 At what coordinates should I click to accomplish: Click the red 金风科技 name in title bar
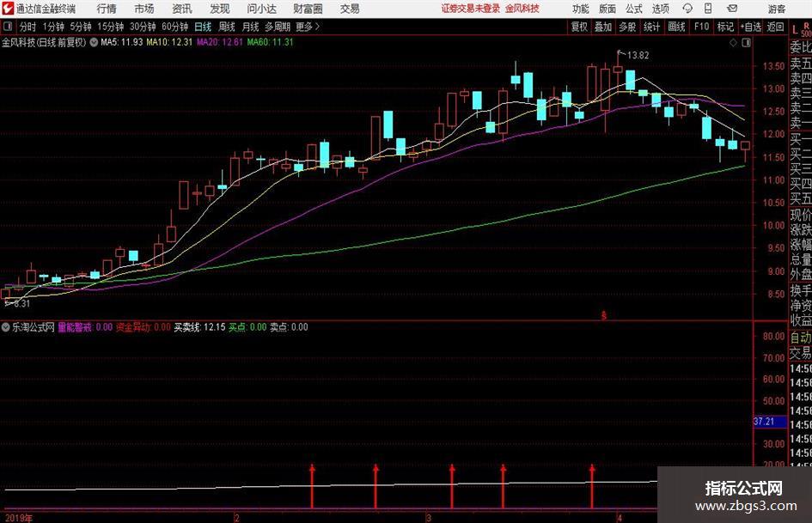coord(522,9)
